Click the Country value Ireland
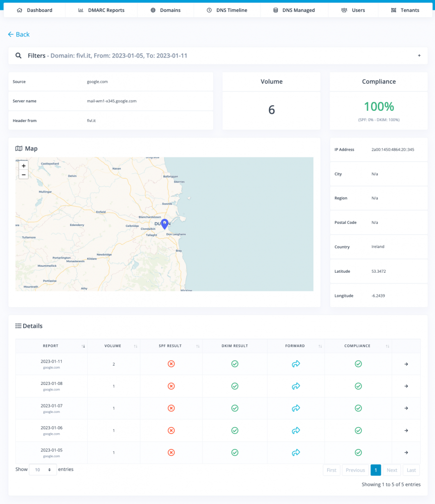The image size is (435, 504). click(378, 247)
